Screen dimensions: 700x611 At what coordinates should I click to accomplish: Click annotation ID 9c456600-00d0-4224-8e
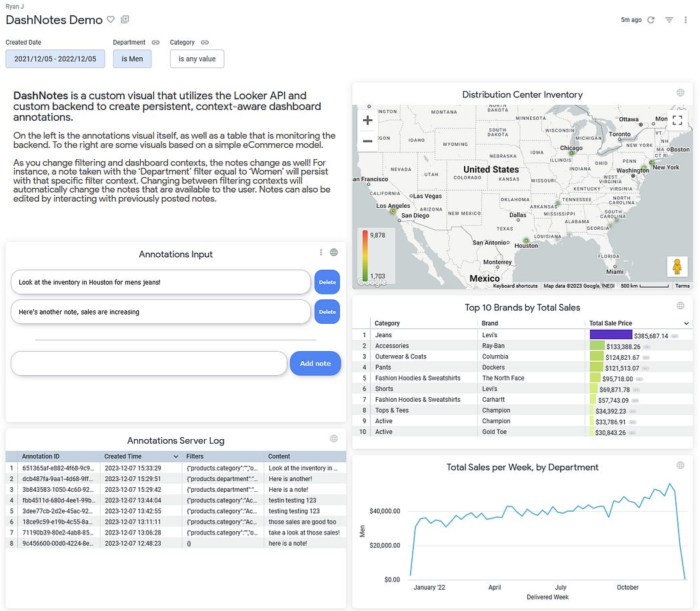(58, 543)
